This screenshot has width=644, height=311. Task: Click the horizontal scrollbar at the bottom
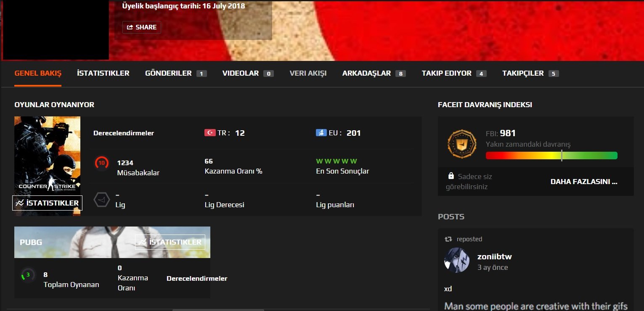click(218, 310)
